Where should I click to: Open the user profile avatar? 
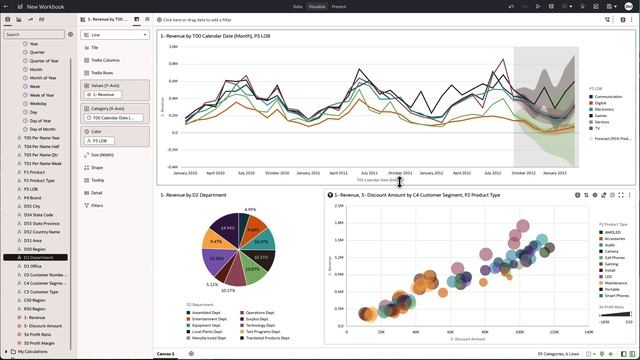click(x=629, y=7)
